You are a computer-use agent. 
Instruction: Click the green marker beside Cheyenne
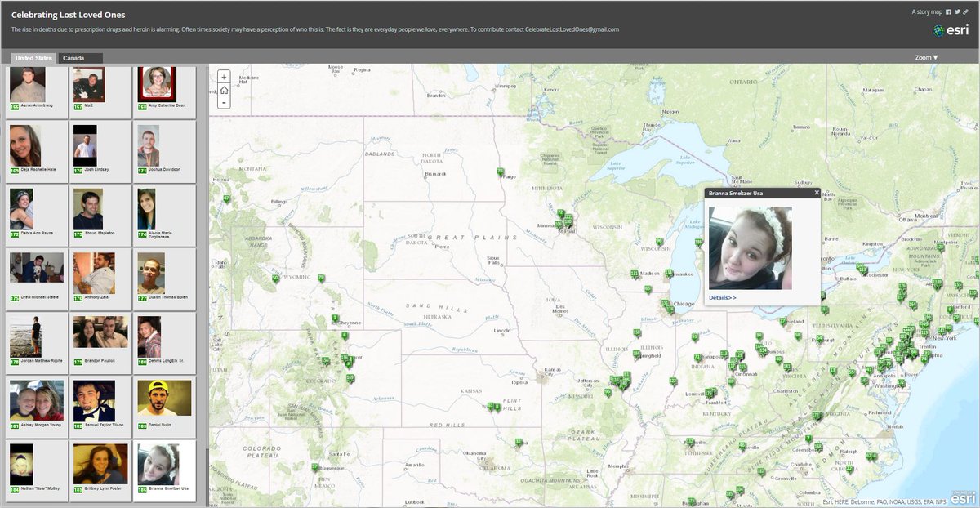[335, 319]
